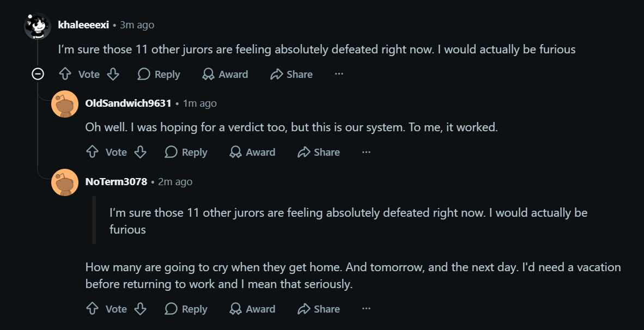Click OldSandwich9631's avatar image
Image resolution: width=644 pixels, height=330 pixels.
coord(65,104)
